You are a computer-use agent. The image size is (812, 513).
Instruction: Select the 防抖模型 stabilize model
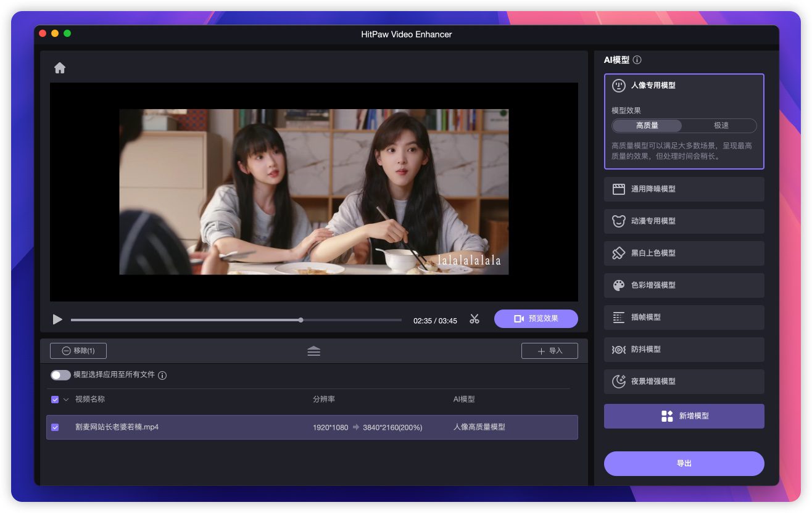pyautogui.click(x=684, y=350)
